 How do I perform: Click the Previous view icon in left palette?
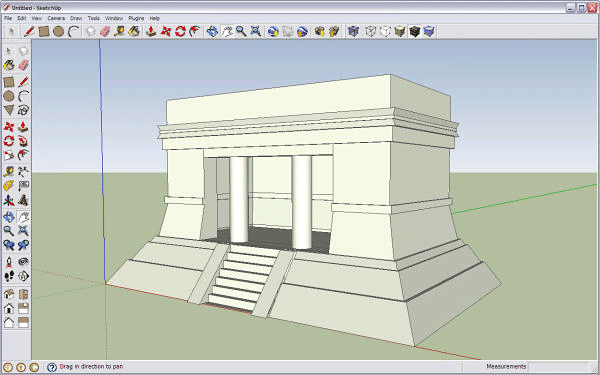click(9, 245)
